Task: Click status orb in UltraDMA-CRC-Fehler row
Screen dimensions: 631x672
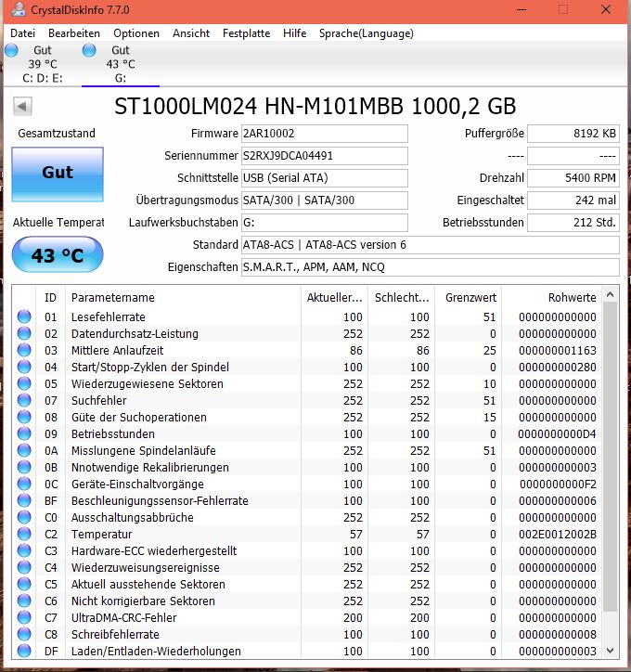Action: pyautogui.click(x=24, y=617)
